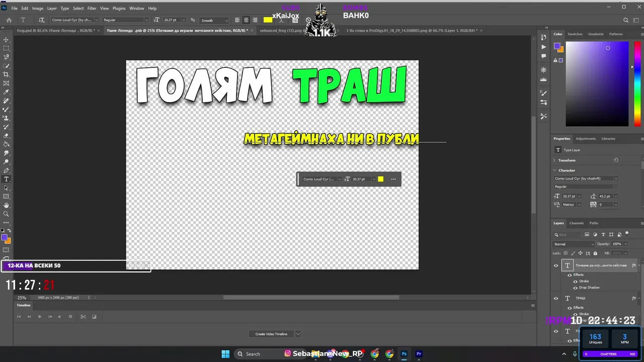The height and width of the screenshot is (362, 644).
Task: Click the leading 43.2 pt field
Action: coord(605,196)
